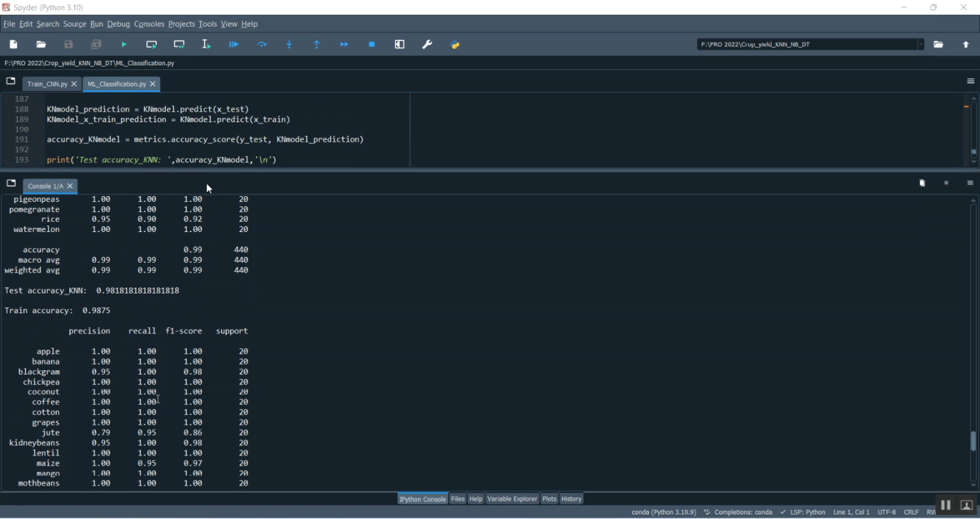The image size is (980, 519).
Task: Toggle Maximize current pane icon
Action: (400, 44)
